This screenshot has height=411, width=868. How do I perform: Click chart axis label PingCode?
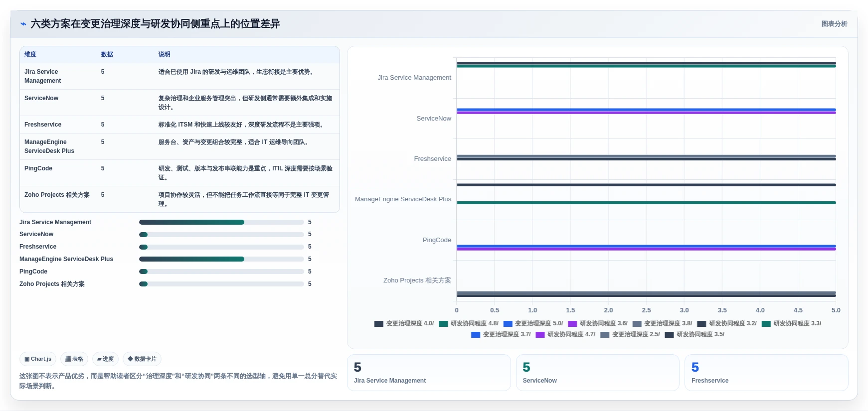pos(437,240)
